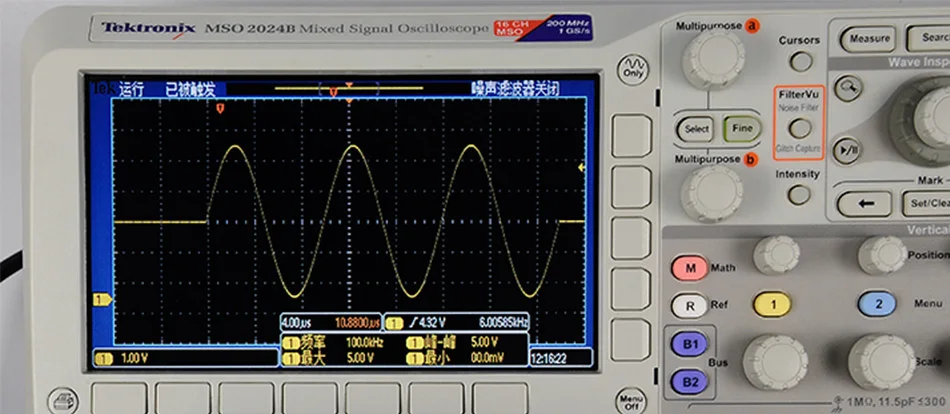Viewport: 950px width, 414px height.
Task: Toggle the yellow channel 1 button
Action: click(x=772, y=304)
